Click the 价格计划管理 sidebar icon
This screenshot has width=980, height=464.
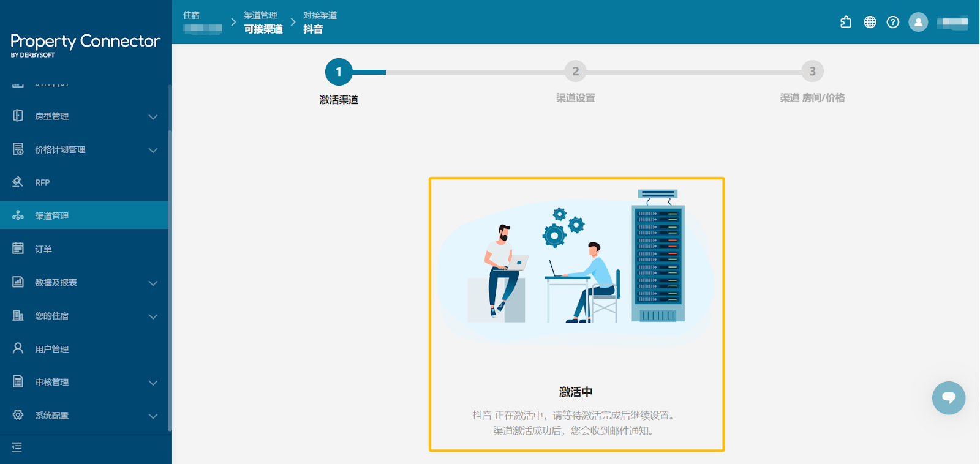pos(18,149)
